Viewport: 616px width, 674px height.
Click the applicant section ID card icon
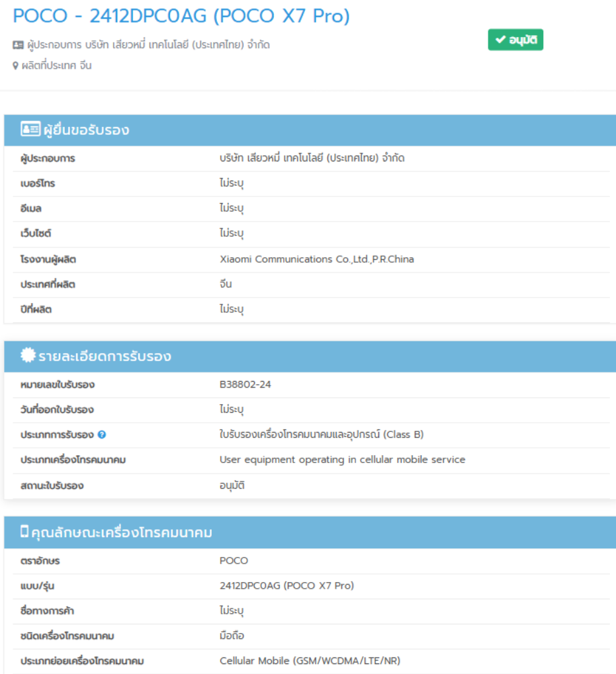[x=30, y=128]
